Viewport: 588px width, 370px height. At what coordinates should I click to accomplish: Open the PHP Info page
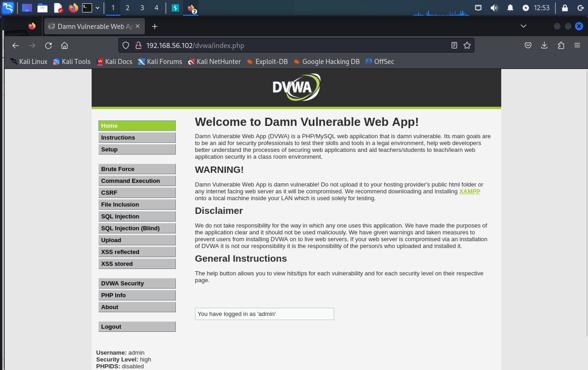[137, 295]
